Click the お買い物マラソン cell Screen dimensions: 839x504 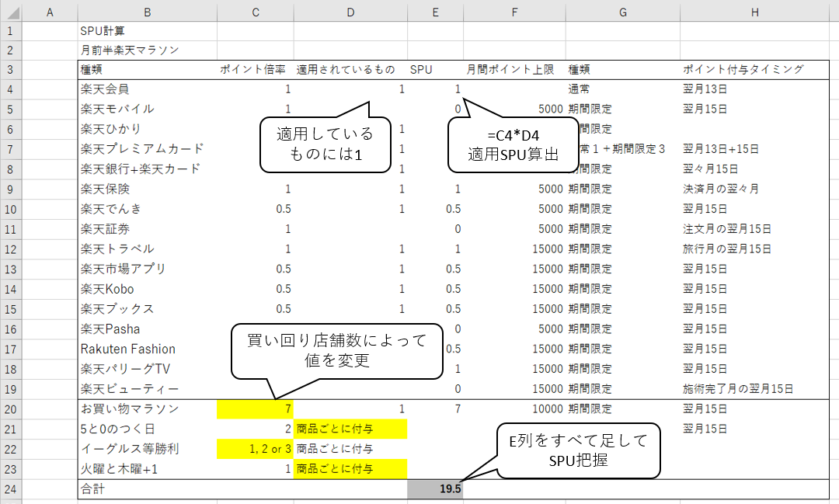147,408
